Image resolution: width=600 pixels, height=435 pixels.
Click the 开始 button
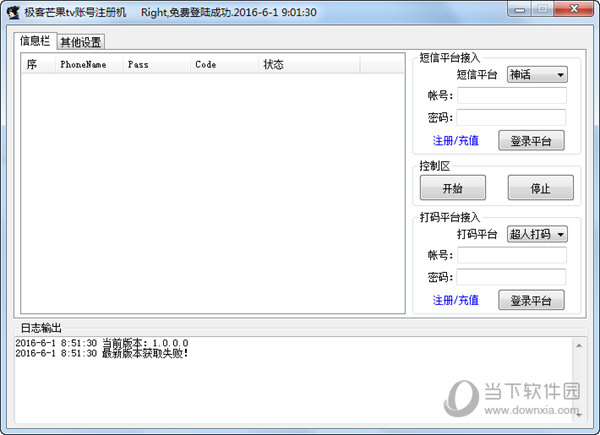coord(453,188)
